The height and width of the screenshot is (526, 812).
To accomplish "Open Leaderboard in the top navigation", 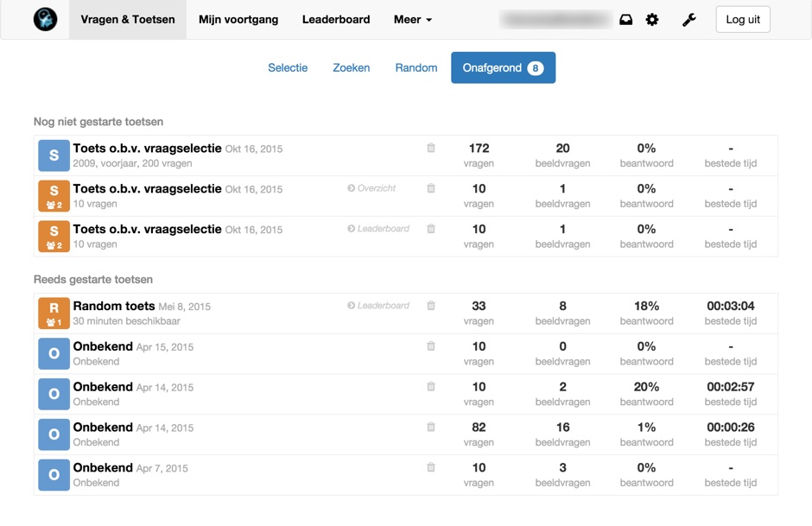I will (x=336, y=20).
